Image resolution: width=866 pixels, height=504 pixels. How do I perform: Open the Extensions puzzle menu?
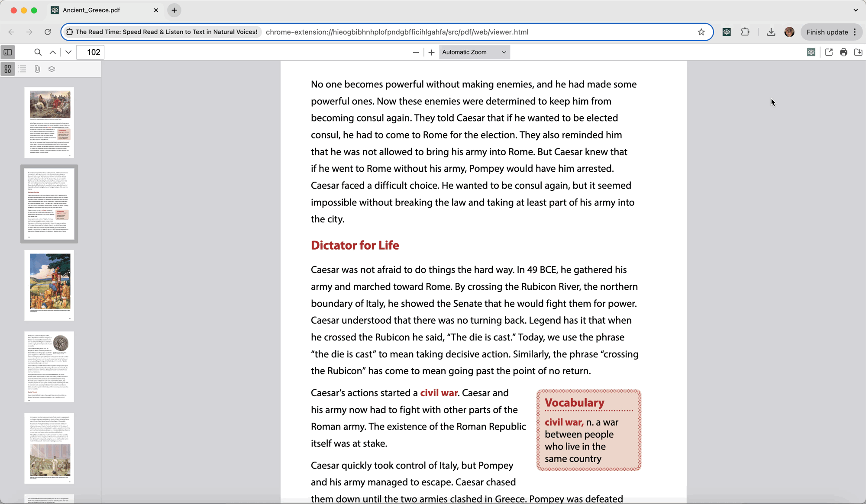point(745,32)
